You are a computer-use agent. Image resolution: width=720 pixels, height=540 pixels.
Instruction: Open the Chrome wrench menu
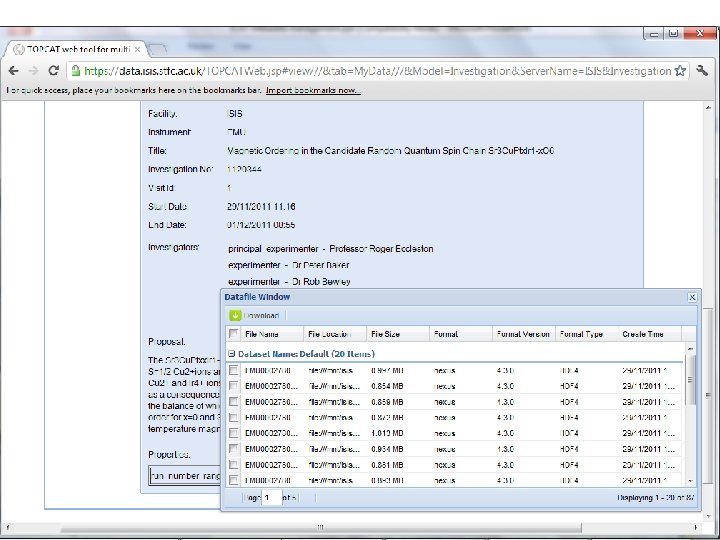(x=702, y=70)
